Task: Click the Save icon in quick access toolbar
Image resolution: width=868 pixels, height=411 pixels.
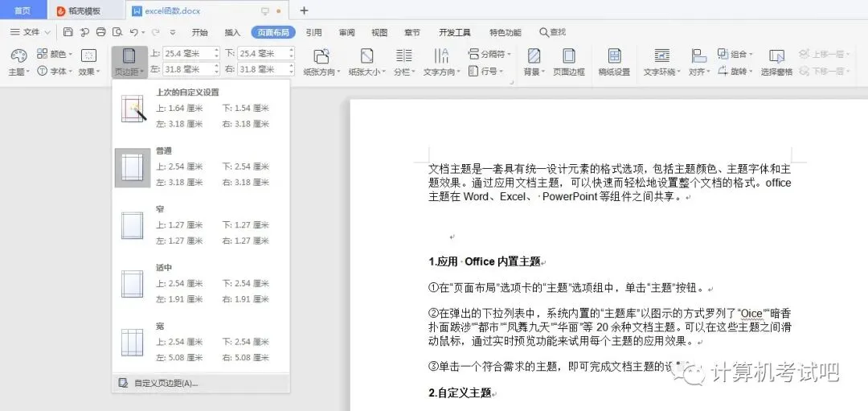Action: 68,32
